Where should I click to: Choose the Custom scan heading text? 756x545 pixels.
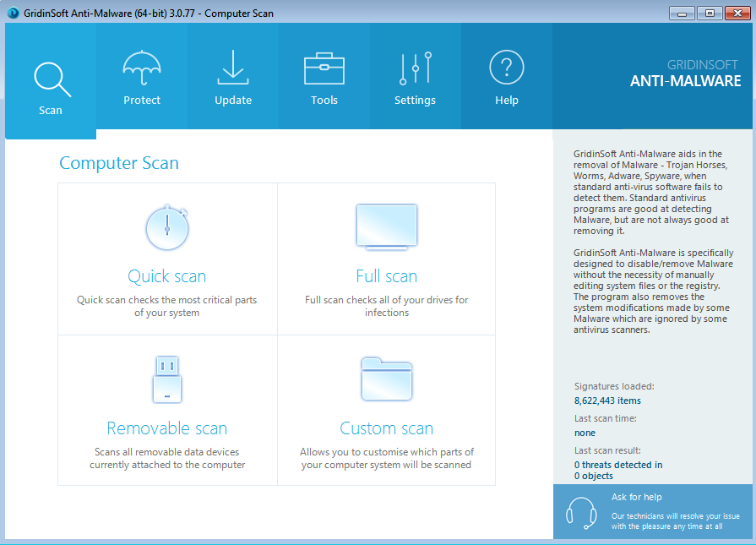(x=386, y=428)
